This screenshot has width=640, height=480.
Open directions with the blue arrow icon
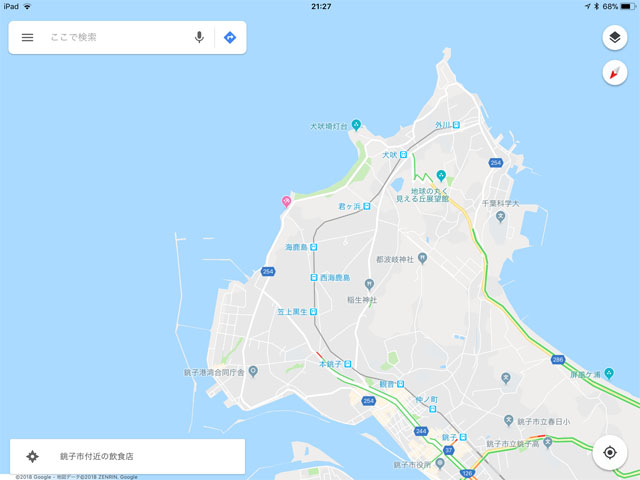(230, 38)
